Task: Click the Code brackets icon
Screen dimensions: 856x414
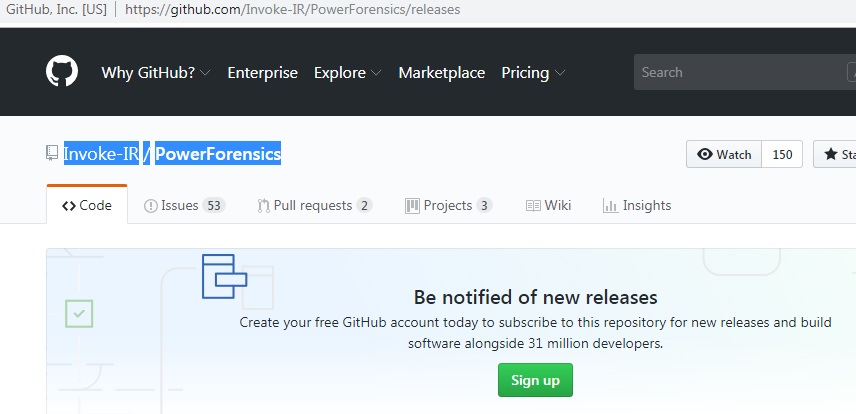Action: tap(69, 205)
